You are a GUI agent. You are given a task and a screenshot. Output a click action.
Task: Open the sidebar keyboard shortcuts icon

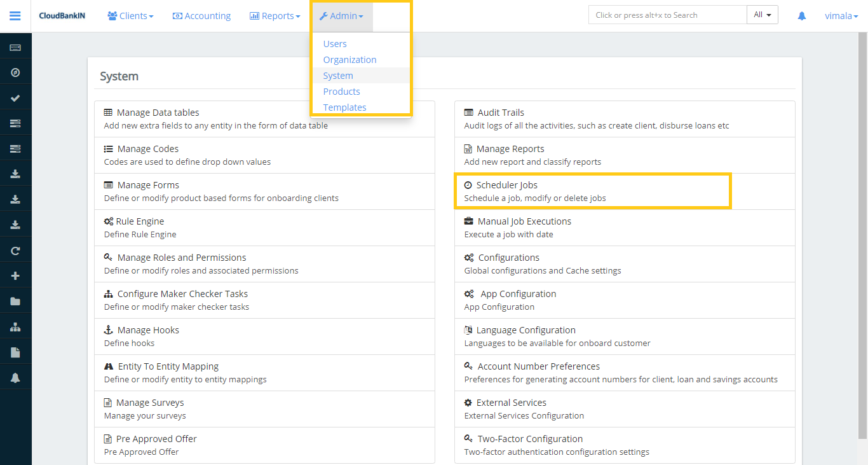[x=15, y=46]
